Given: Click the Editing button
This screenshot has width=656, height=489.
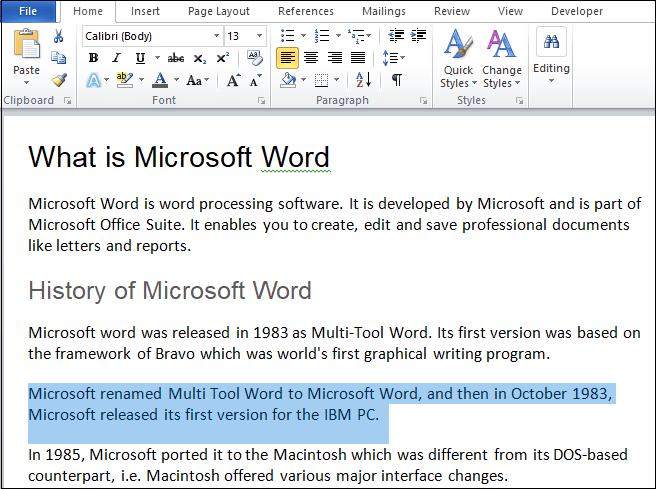Looking at the screenshot, I should pyautogui.click(x=551, y=55).
